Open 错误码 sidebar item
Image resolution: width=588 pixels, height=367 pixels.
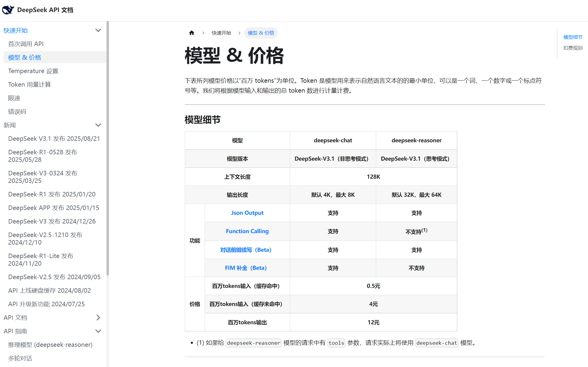click(x=17, y=112)
